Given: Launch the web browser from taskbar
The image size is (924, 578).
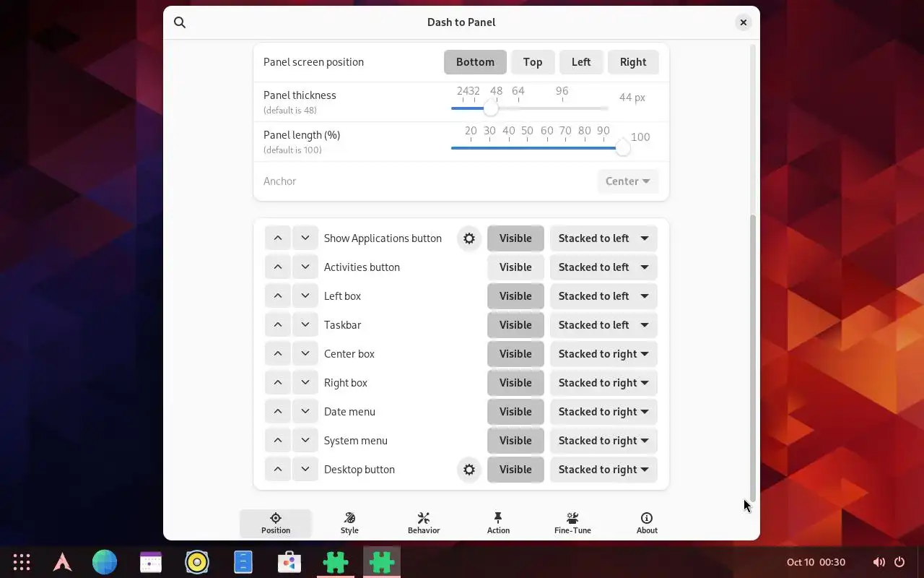Looking at the screenshot, I should 105,562.
